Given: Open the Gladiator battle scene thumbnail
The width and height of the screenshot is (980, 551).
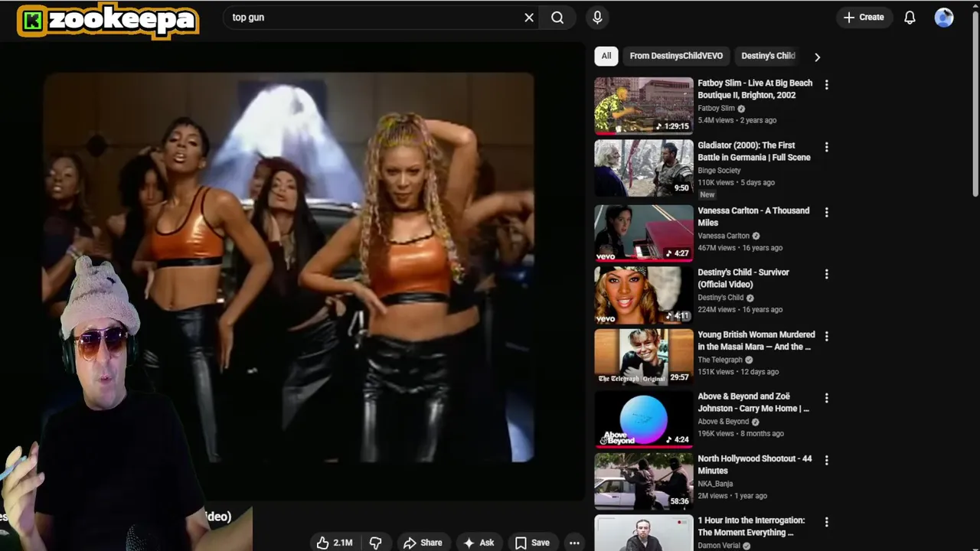Looking at the screenshot, I should click(644, 168).
